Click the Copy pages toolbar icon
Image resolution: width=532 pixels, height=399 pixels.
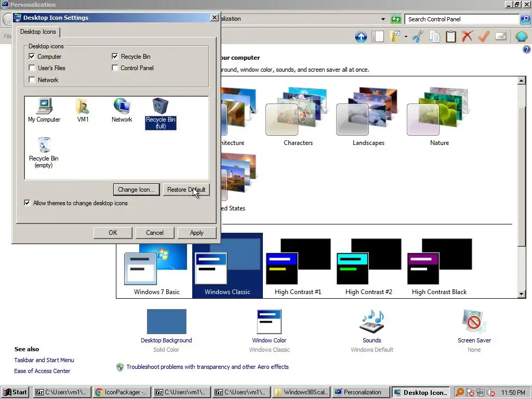click(435, 36)
